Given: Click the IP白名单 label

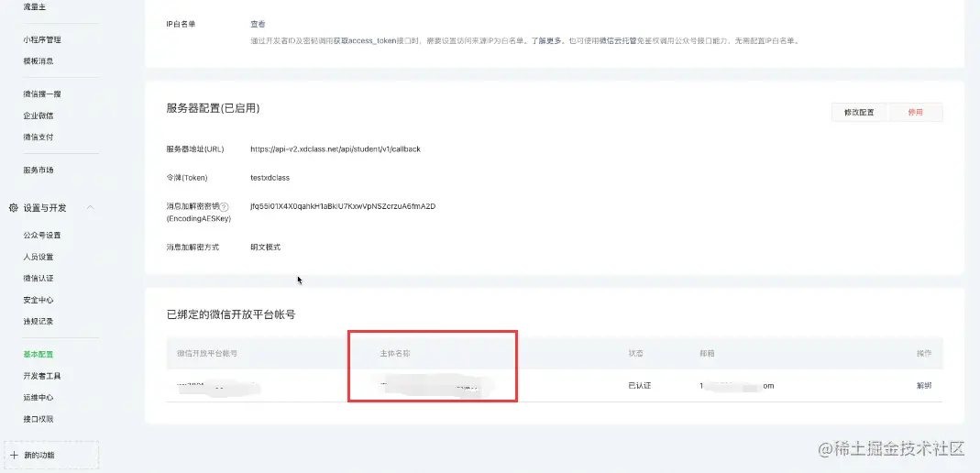Looking at the screenshot, I should coord(182,24).
